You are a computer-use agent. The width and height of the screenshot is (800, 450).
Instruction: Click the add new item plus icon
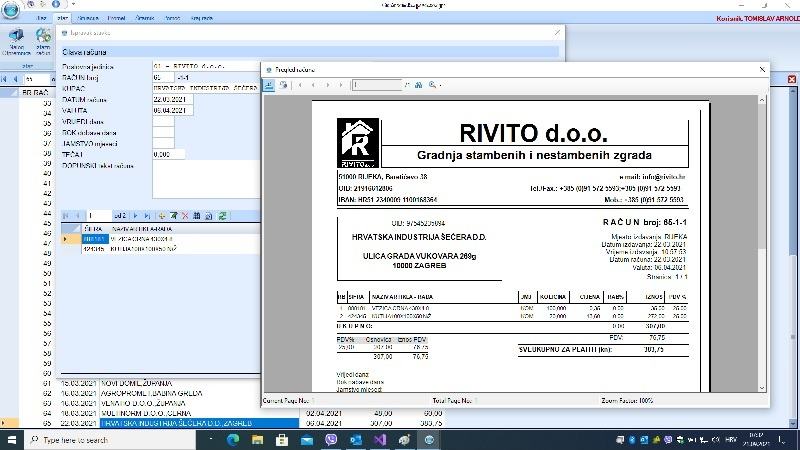[x=162, y=216]
